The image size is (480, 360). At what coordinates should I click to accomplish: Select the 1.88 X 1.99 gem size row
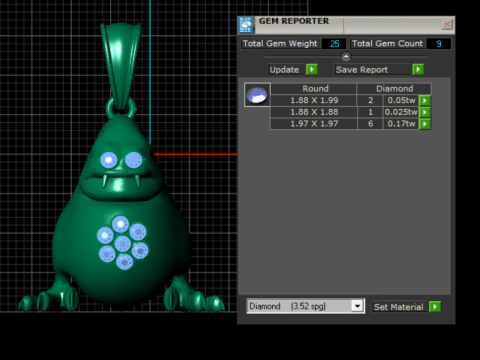click(x=314, y=100)
